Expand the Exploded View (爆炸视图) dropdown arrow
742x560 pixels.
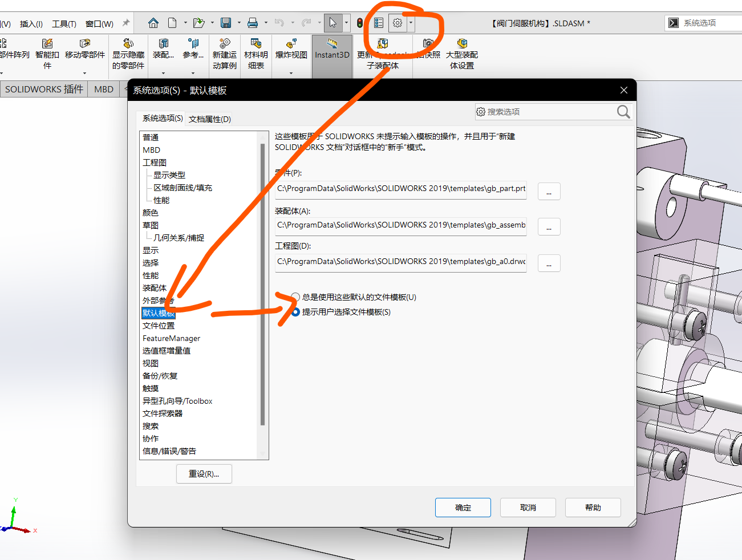pyautogui.click(x=291, y=73)
